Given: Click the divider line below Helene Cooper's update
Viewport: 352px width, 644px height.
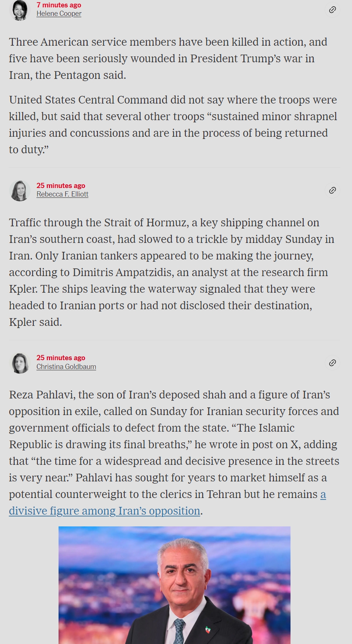Looking at the screenshot, I should pos(174,168).
